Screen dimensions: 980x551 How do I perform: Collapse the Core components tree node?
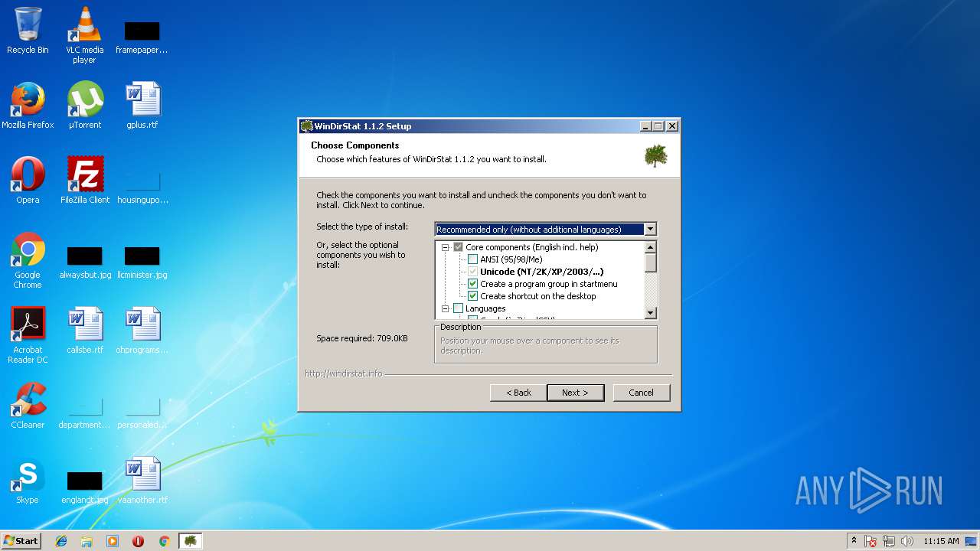[x=445, y=247]
